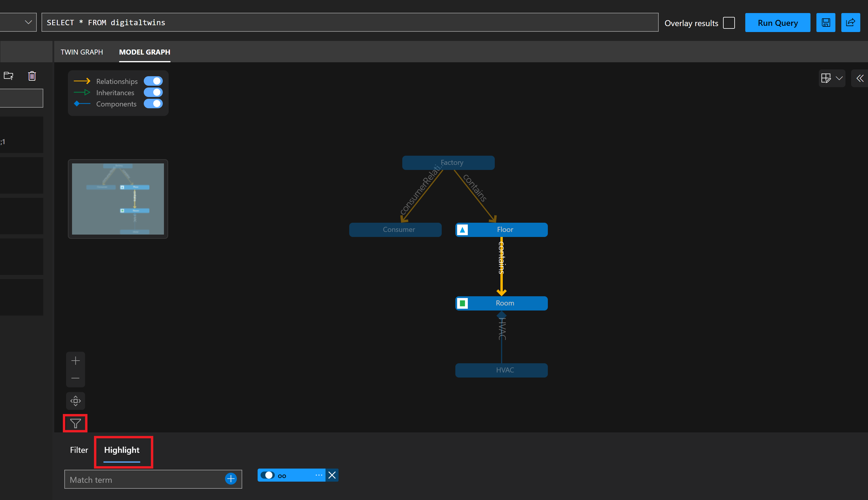Screen dimensions: 868x500
Task: Select the graph layout icon
Action: 826,78
